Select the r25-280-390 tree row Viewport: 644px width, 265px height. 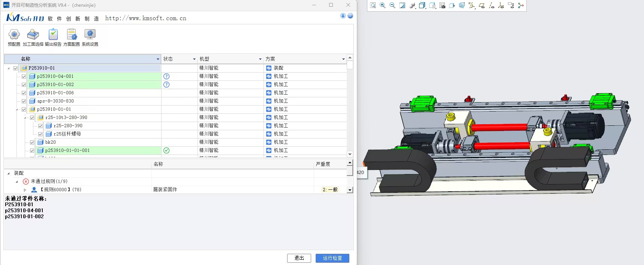[68, 126]
